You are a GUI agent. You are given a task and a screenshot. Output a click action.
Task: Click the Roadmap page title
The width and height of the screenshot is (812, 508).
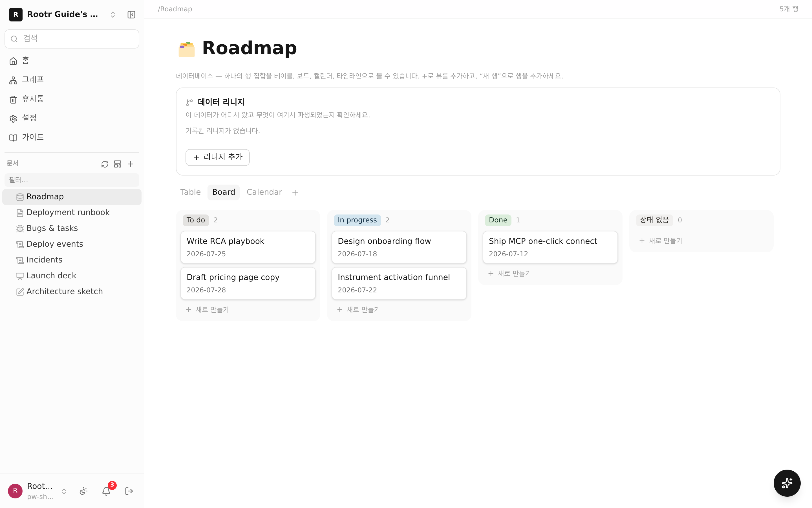click(x=249, y=48)
